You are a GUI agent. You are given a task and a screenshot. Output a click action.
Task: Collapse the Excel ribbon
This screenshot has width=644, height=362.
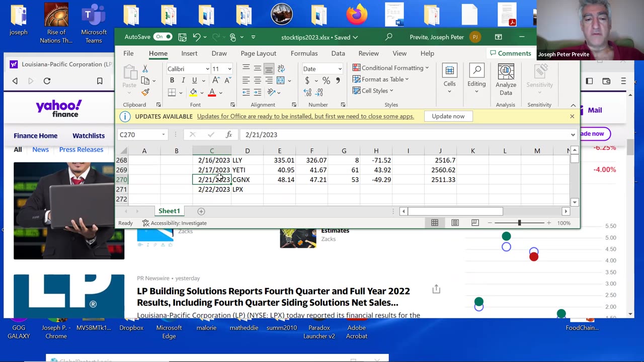click(573, 105)
